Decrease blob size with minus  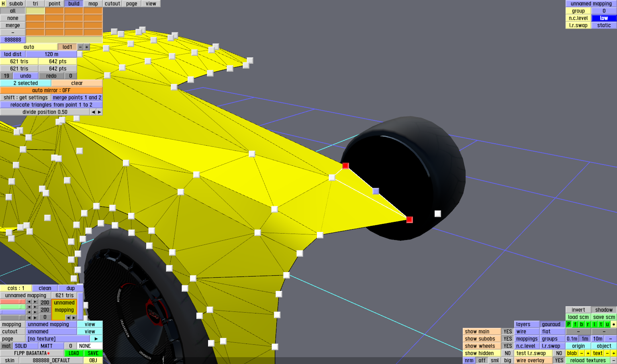(x=582, y=353)
